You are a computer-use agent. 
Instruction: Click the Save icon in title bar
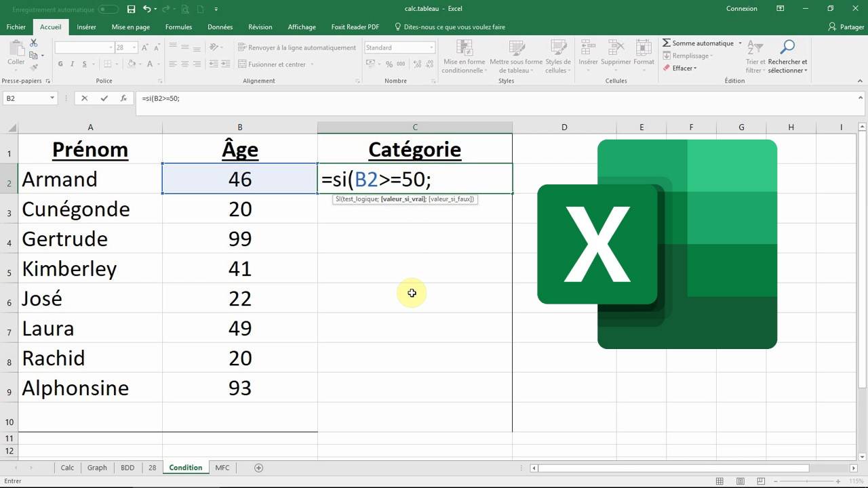(132, 9)
